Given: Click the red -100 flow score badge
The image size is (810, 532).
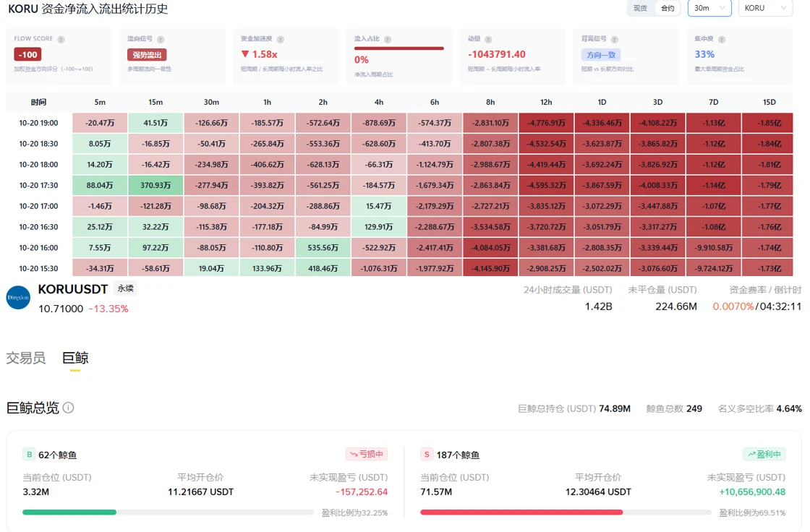Looking at the screenshot, I should coord(28,54).
